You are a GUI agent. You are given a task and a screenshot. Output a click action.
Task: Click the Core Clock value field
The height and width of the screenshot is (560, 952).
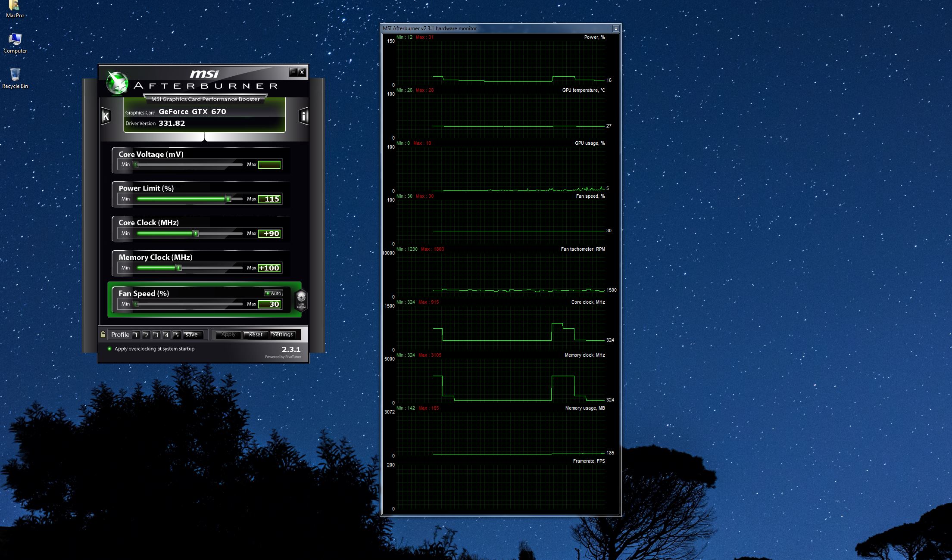pyautogui.click(x=269, y=233)
